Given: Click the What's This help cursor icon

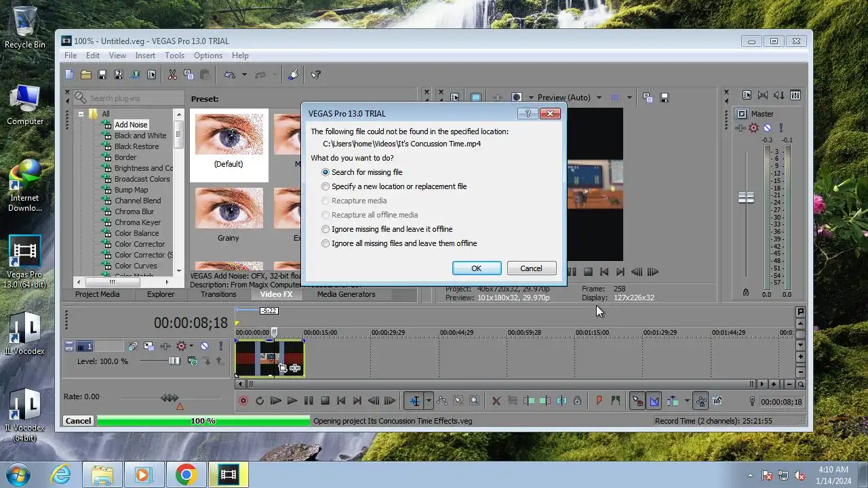Looking at the screenshot, I should coord(315,75).
